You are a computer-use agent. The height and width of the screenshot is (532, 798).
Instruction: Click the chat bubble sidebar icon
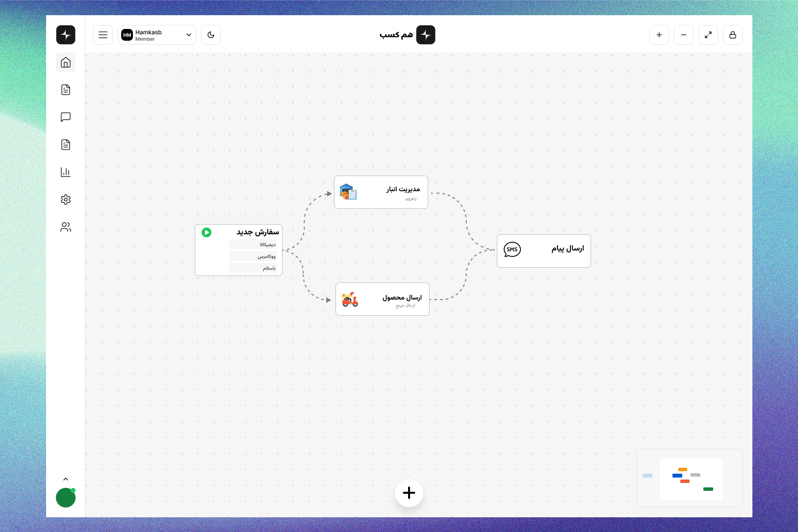click(x=66, y=117)
